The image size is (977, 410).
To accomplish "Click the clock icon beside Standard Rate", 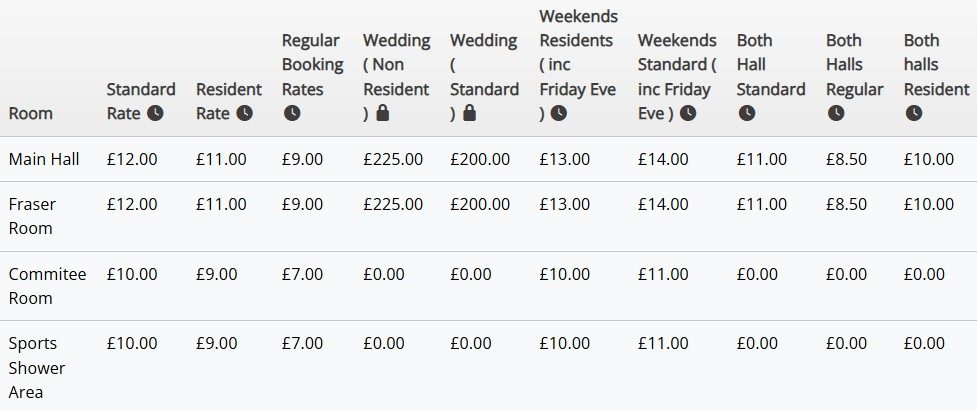I will click(155, 113).
